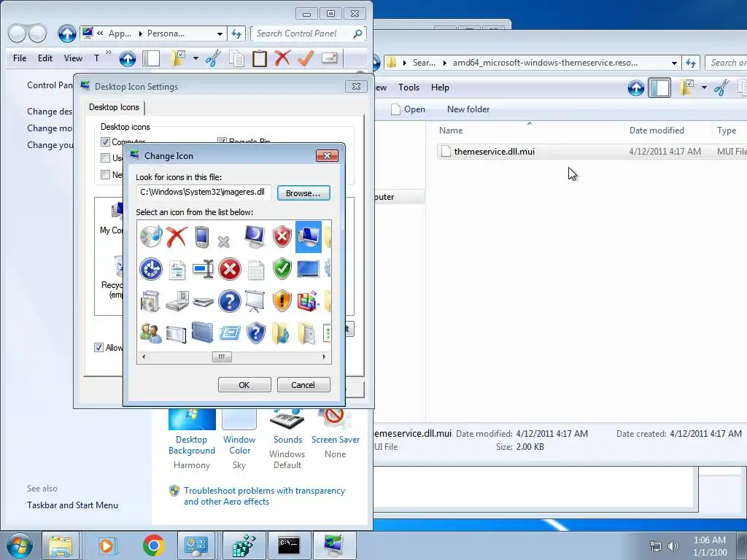Pick the red shield with X icon
The image size is (747, 560).
coord(282,237)
